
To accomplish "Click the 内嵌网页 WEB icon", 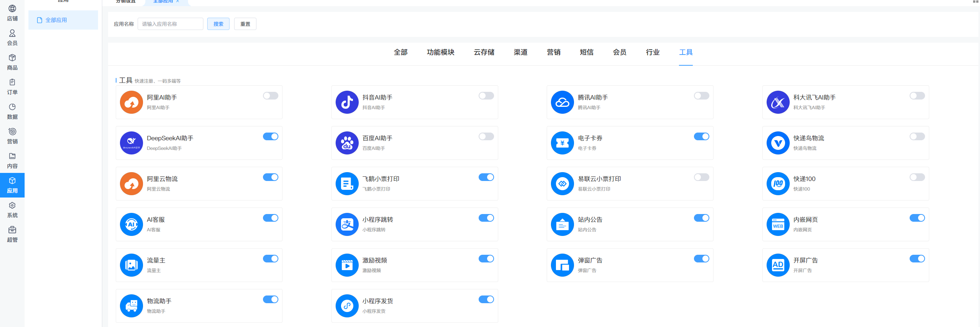I will 778,224.
